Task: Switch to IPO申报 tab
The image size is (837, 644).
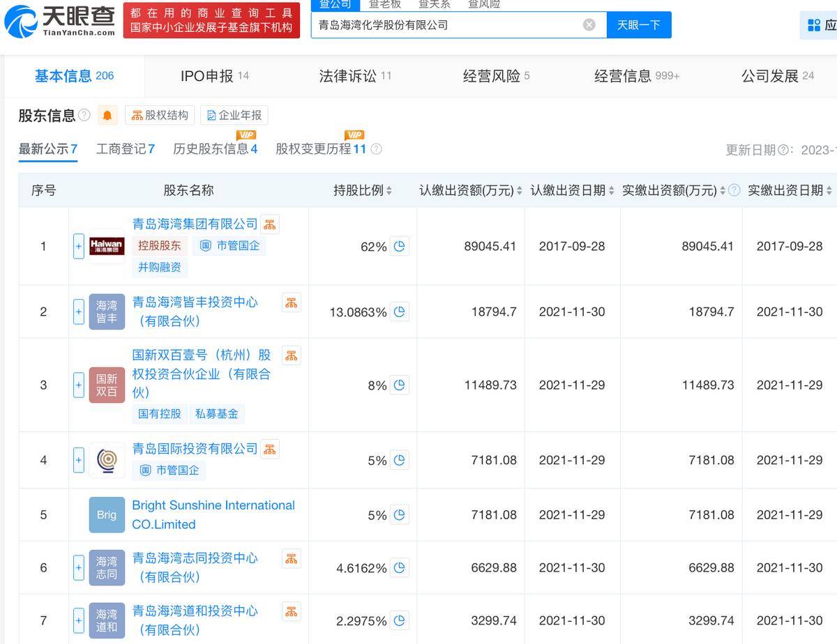Action: click(x=214, y=76)
